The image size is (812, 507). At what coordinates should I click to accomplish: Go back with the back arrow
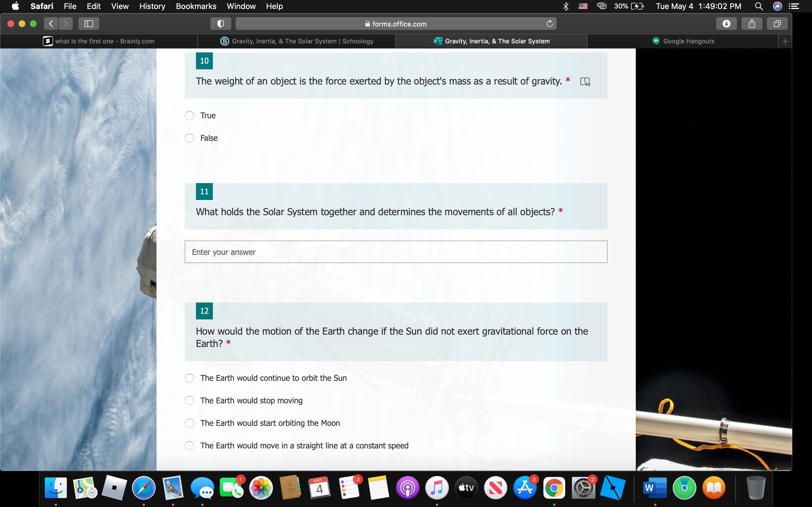coord(51,23)
